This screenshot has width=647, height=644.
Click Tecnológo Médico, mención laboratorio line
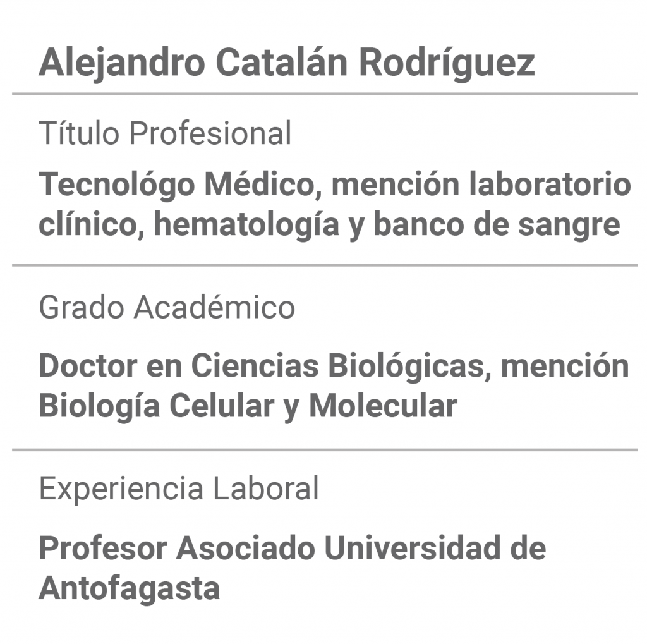click(335, 184)
